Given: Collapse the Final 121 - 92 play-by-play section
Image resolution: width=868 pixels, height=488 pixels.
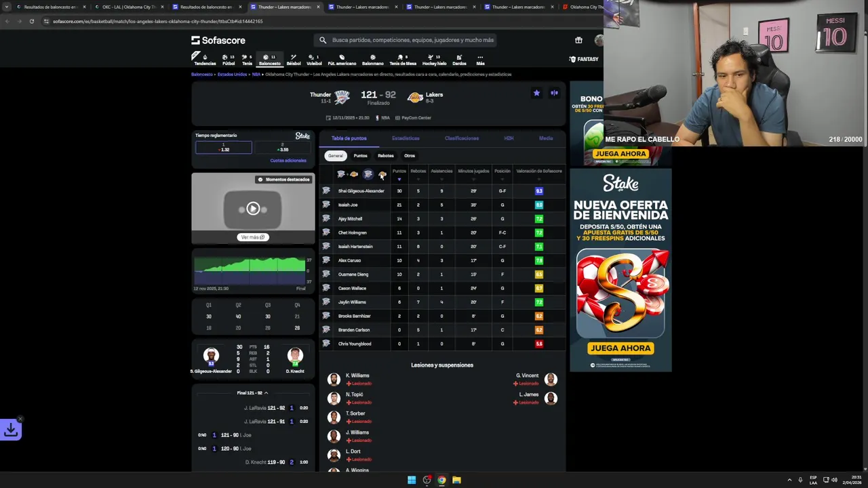Looking at the screenshot, I should coord(252,393).
